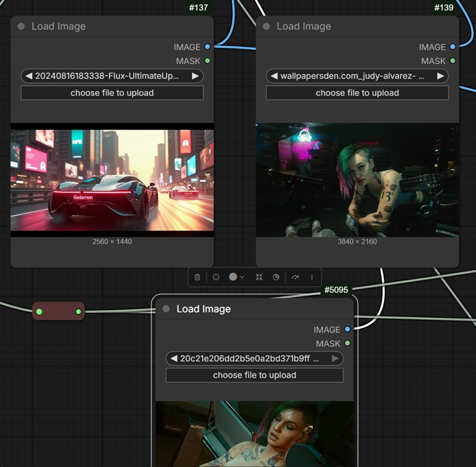476x467 pixels.
Task: Click MASK output port of node #5095
Action: (x=347, y=343)
